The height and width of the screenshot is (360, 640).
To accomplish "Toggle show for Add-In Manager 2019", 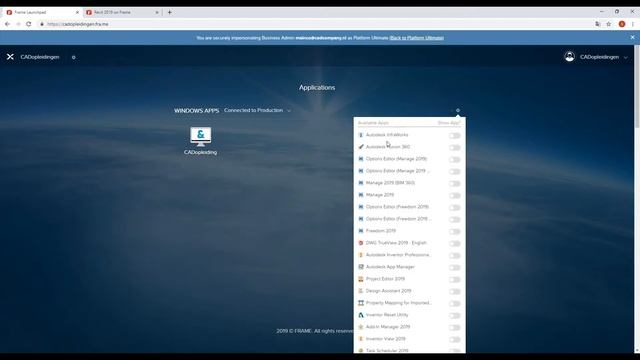I will pyautogui.click(x=454, y=327).
